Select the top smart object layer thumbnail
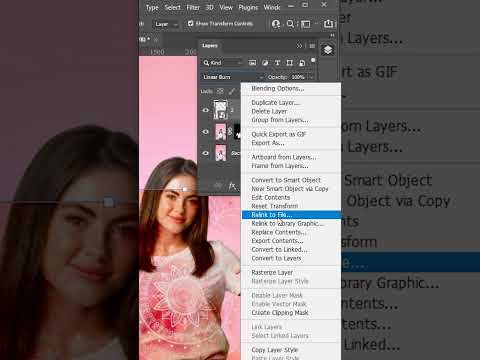The width and height of the screenshot is (480, 360). click(220, 110)
